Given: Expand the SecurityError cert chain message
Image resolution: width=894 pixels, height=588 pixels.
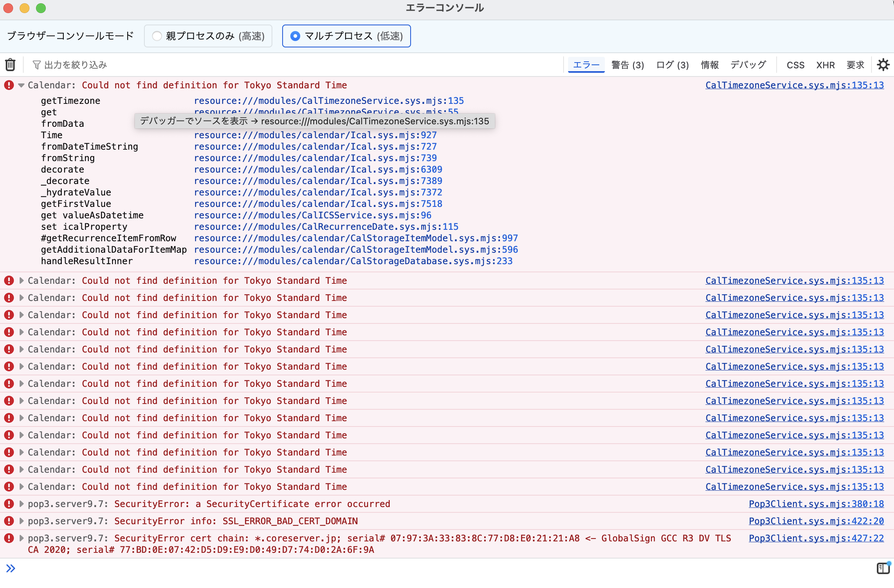Looking at the screenshot, I should point(21,538).
